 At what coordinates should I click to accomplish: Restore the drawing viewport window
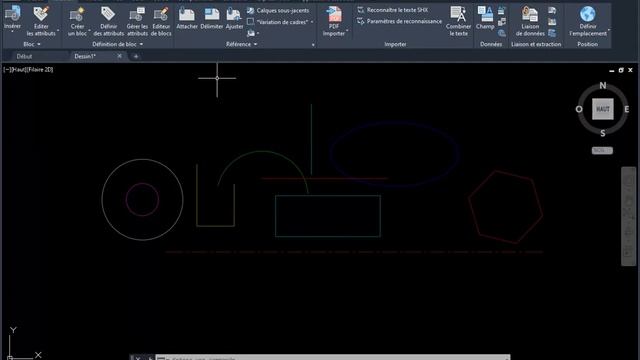click(621, 70)
